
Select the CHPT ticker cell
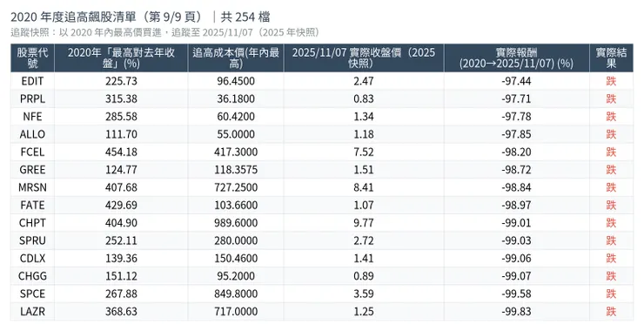click(32, 222)
